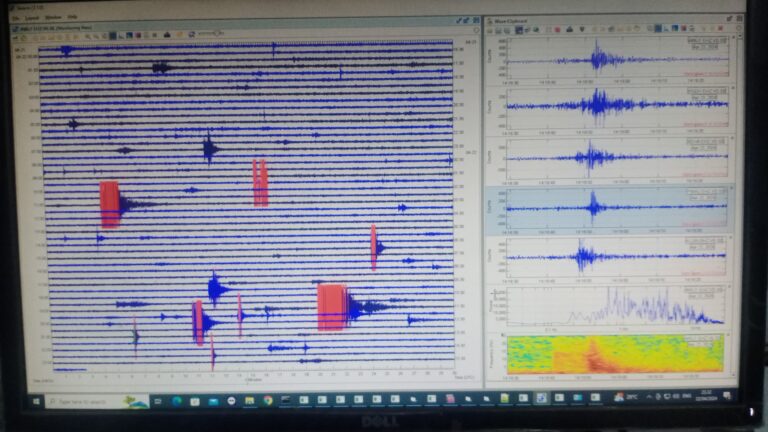The image size is (768, 432).
Task: Open the Window menu
Action: (x=53, y=17)
